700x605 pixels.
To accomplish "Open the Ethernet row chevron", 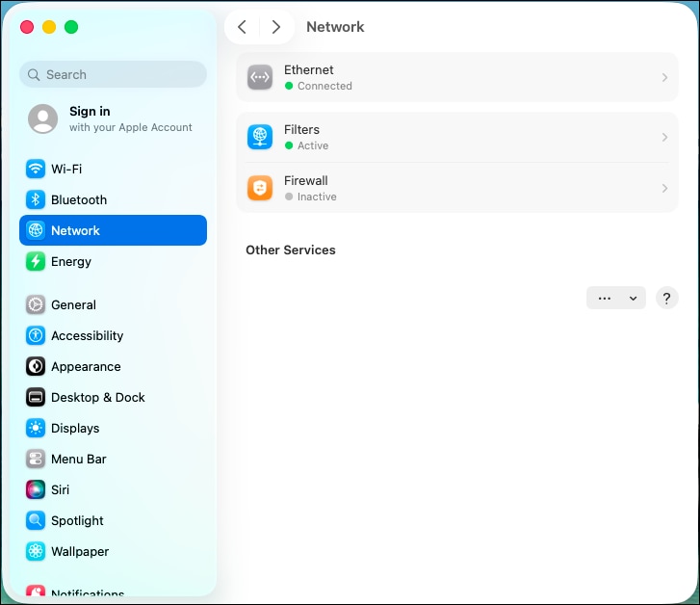I will 664,77.
